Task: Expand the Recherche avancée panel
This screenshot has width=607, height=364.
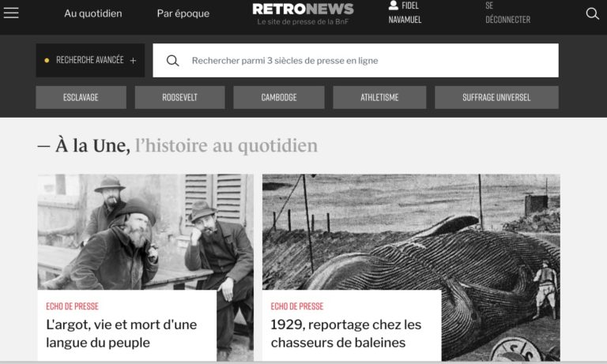Action: click(90, 60)
